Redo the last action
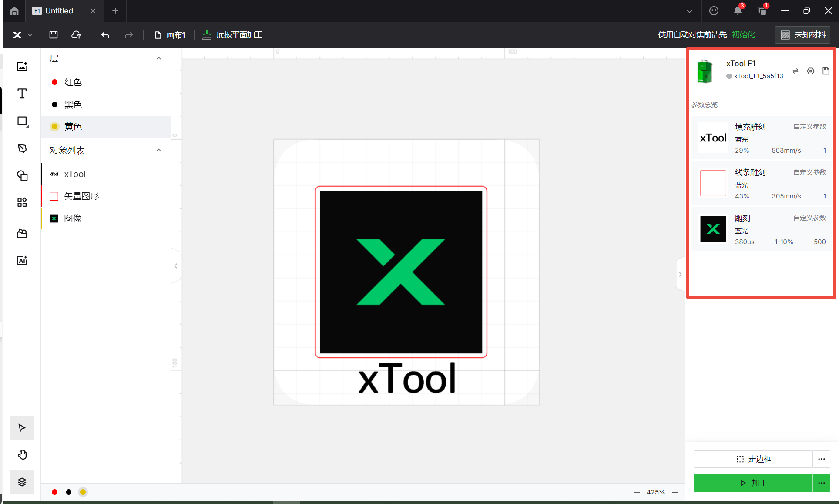Viewport: 839px width, 504px height. pyautogui.click(x=129, y=35)
